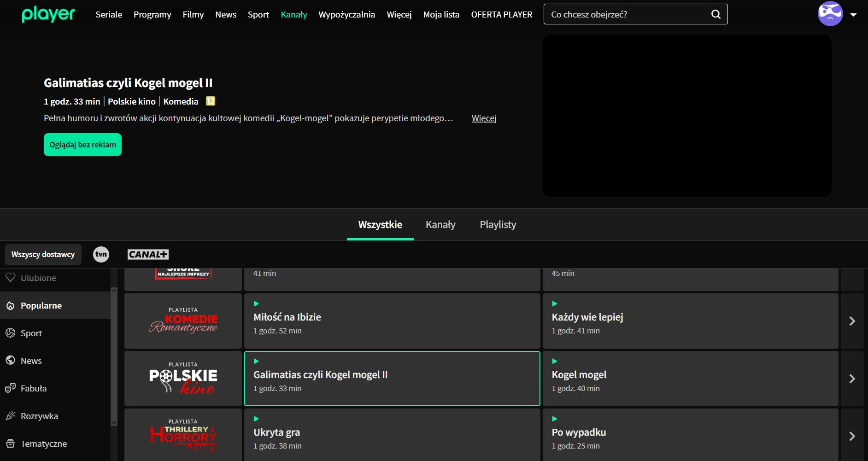The height and width of the screenshot is (461, 868).
Task: Open the Seriale menu
Action: click(x=109, y=15)
